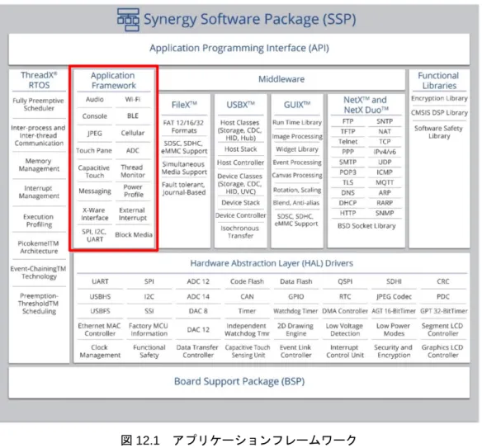Image resolution: width=482 pixels, height=448 pixels.
Task: Click SNMP in NetX protocols
Action: [x=385, y=213]
